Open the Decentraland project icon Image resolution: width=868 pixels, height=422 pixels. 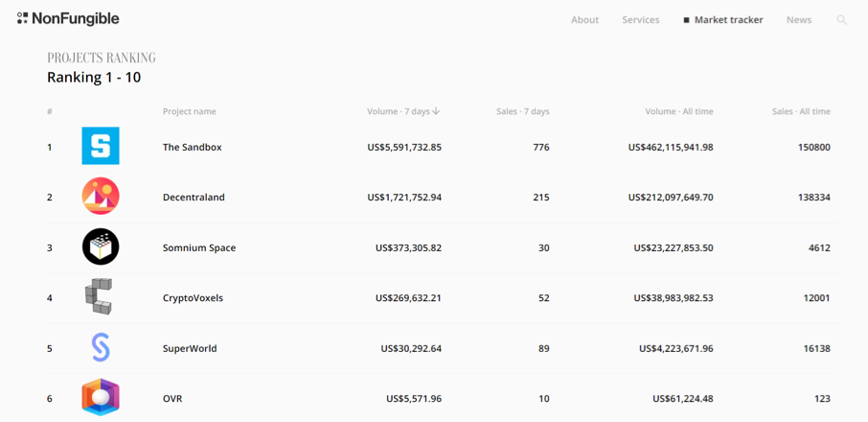(x=101, y=196)
